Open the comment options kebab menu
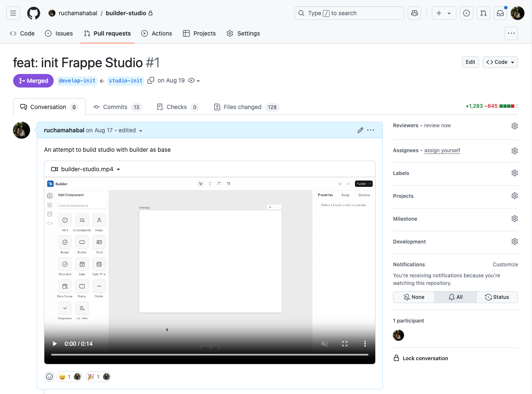The height and width of the screenshot is (394, 532). click(371, 130)
